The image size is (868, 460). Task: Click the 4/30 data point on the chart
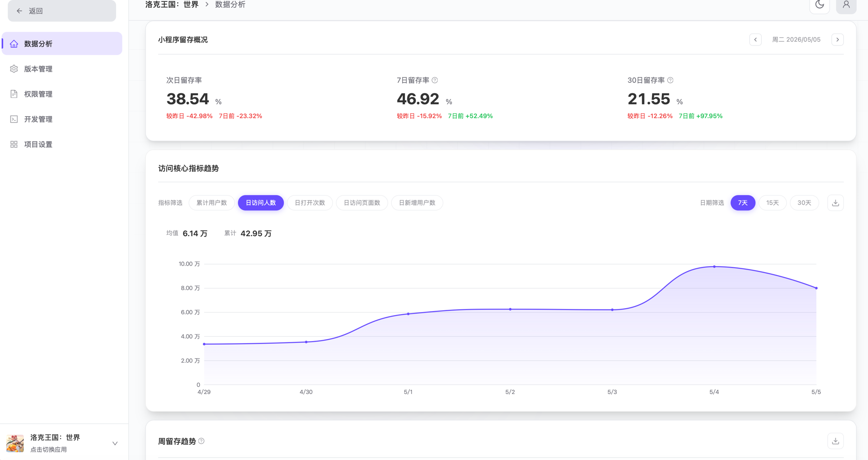pos(306,342)
